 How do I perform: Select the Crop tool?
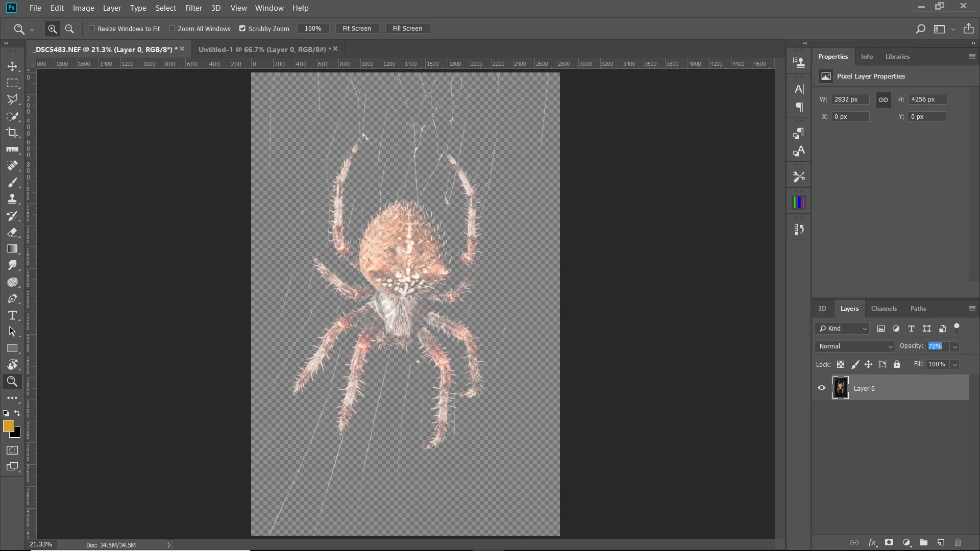pos(12,133)
